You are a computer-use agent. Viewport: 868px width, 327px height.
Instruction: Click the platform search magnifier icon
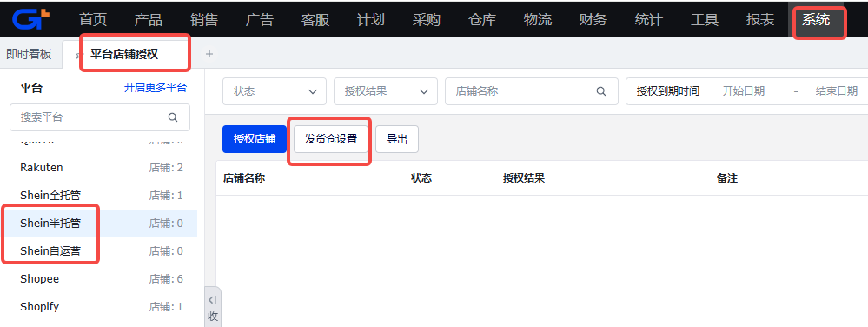point(173,117)
